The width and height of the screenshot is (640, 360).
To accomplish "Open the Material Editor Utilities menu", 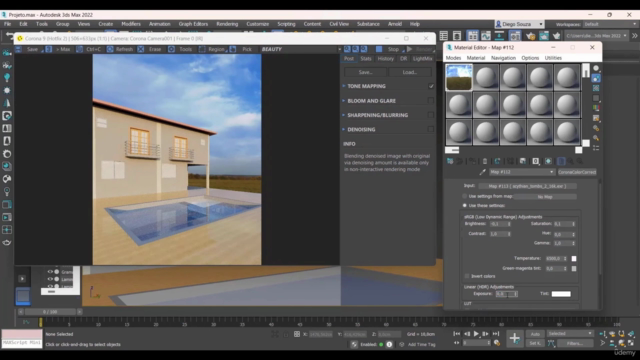I will 553,58.
